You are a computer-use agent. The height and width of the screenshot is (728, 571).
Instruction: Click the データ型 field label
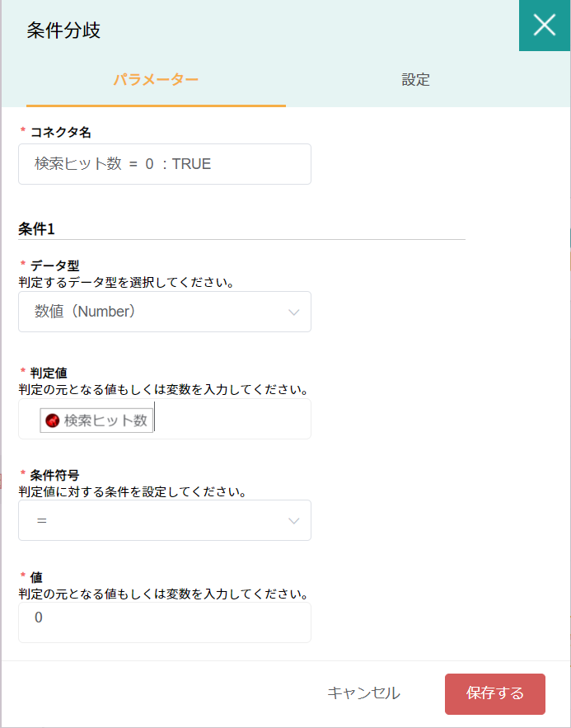coord(54,265)
